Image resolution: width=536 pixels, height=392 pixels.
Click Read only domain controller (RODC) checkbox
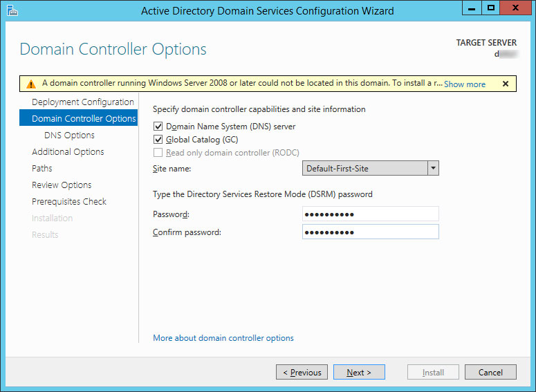click(158, 152)
